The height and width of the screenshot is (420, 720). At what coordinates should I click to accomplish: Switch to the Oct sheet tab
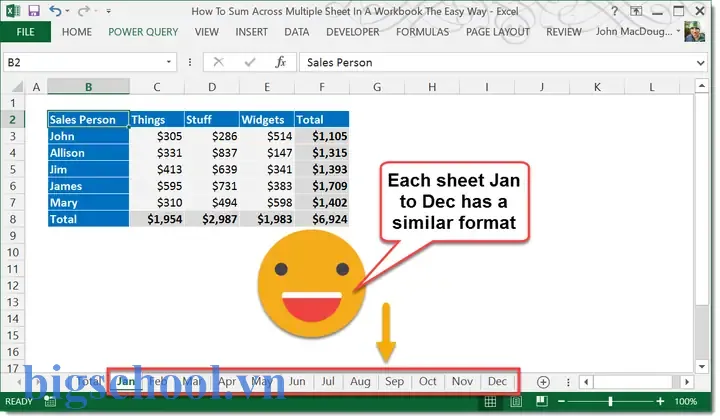[428, 381]
